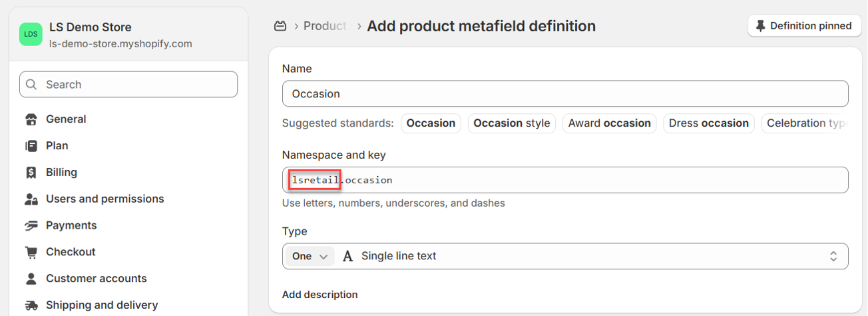
Task: Go to Customer accounts settings
Action: click(96, 278)
